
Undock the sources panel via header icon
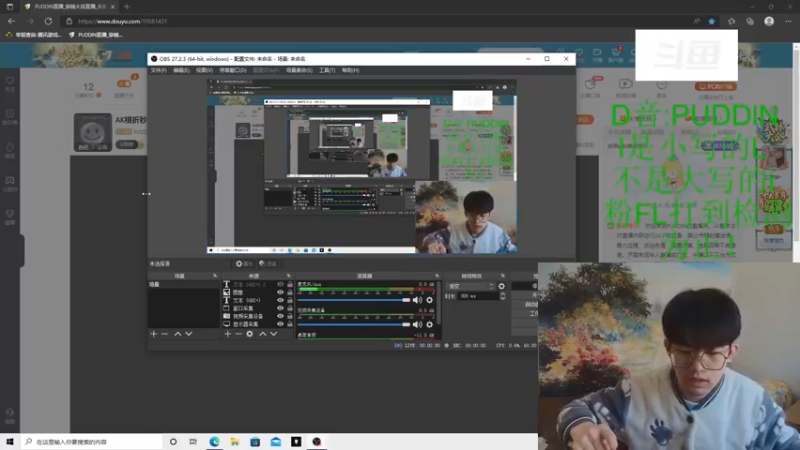[x=289, y=276]
